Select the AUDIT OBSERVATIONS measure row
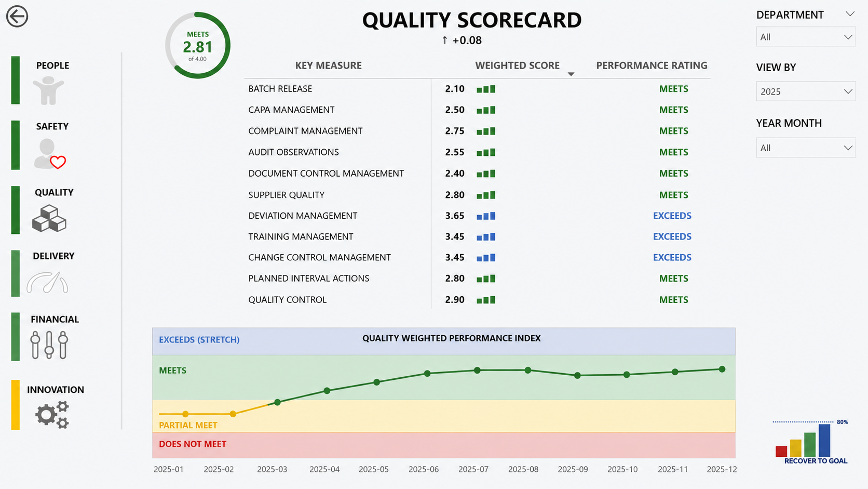868x489 pixels. pyautogui.click(x=477, y=152)
